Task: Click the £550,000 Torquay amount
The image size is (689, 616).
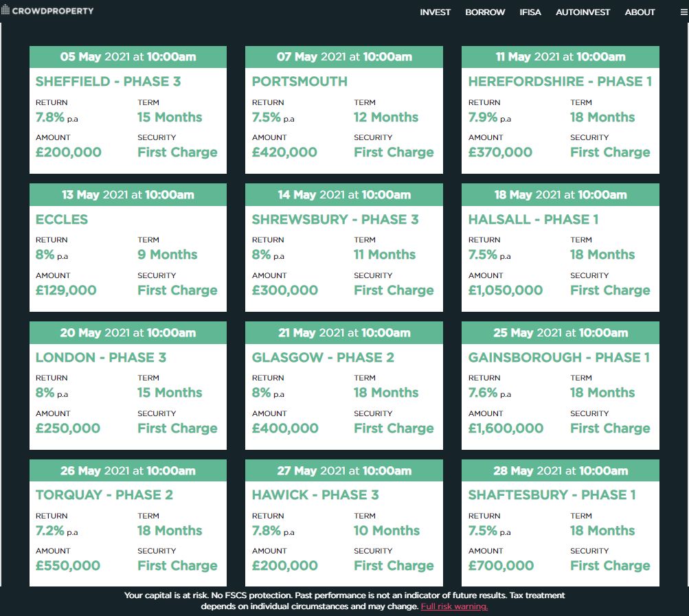Action: (68, 565)
